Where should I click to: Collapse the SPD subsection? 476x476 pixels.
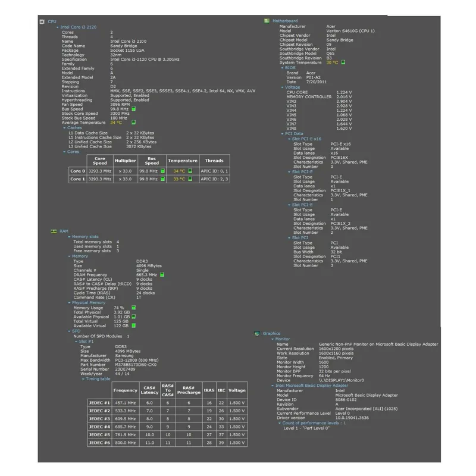(x=69, y=331)
